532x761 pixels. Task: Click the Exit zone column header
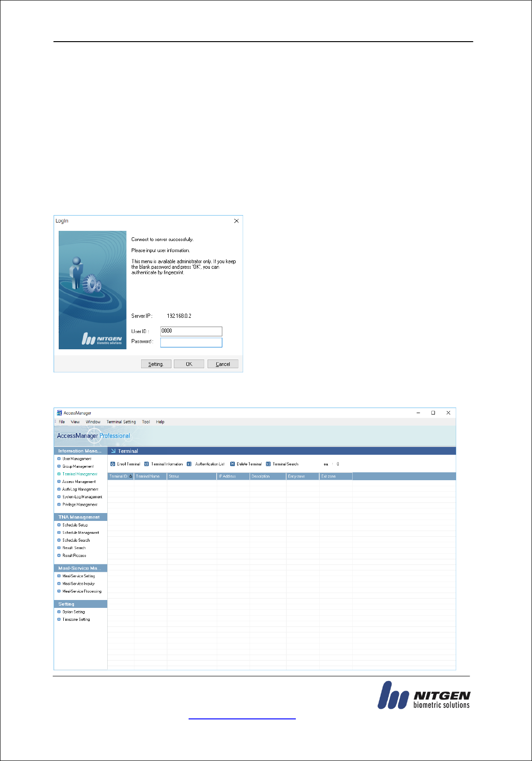click(336, 476)
